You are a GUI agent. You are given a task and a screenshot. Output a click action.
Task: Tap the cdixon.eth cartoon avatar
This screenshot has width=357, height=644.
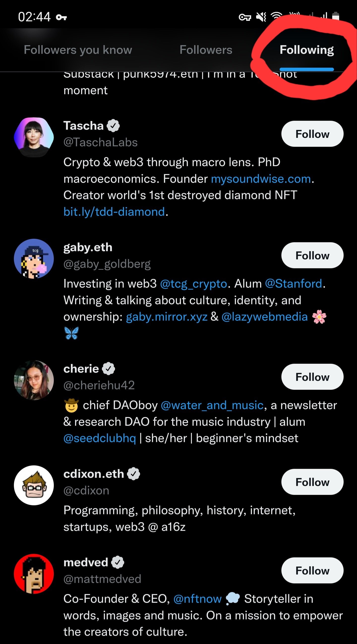point(34,485)
